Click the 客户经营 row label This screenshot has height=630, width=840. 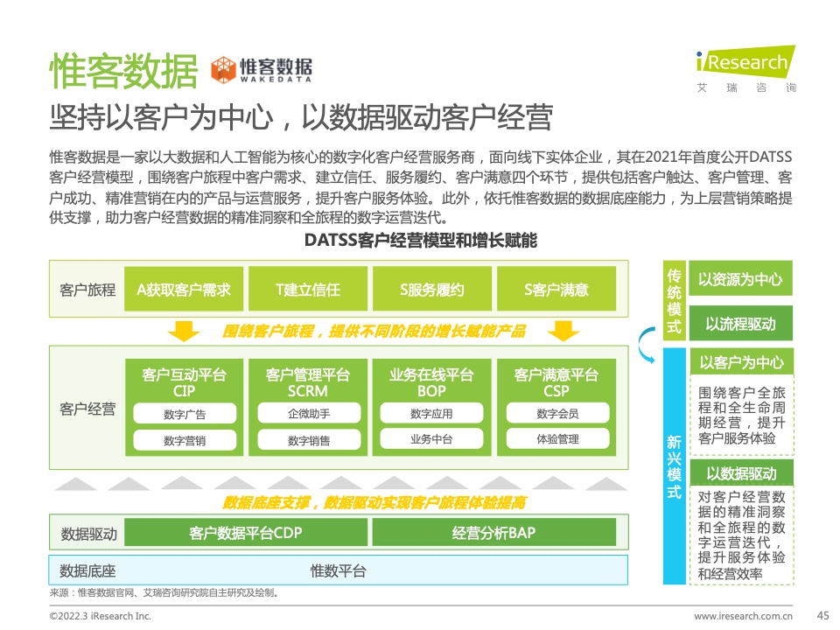point(87,409)
